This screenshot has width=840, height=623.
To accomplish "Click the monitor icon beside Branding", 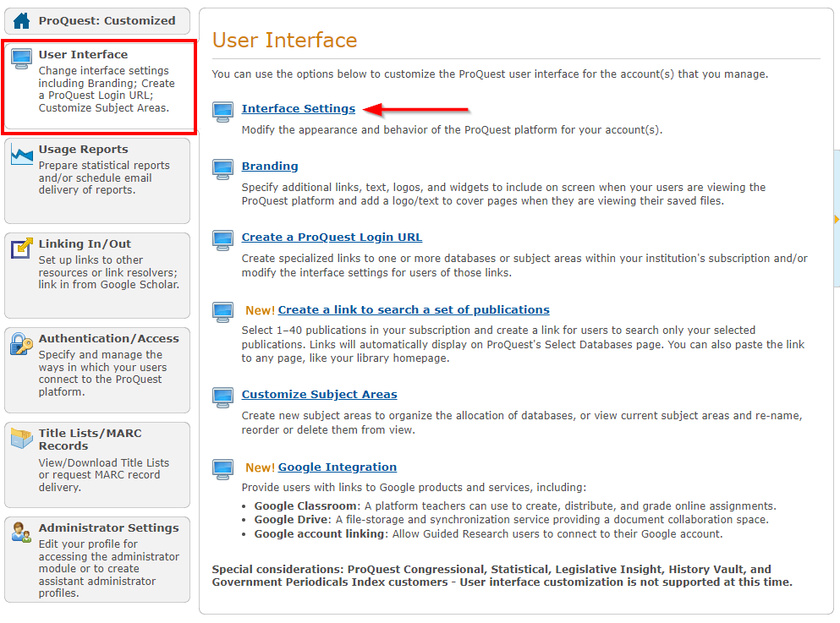I will [x=222, y=169].
